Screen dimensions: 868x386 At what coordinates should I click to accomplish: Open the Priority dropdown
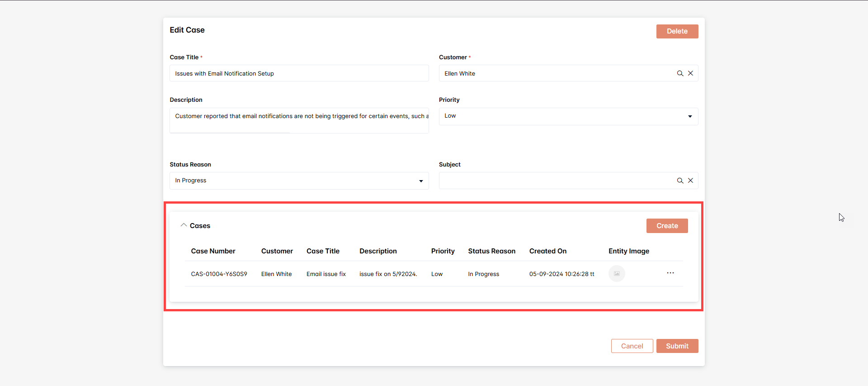coord(568,116)
